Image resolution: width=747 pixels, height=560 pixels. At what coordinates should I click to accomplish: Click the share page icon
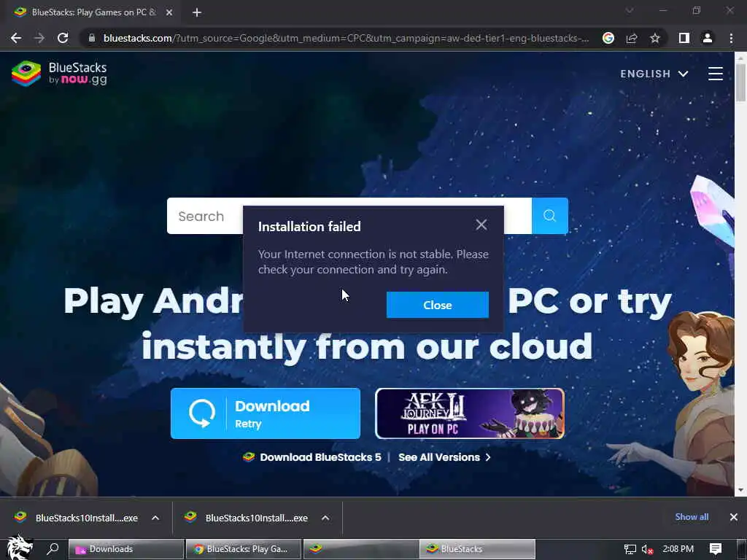632,38
